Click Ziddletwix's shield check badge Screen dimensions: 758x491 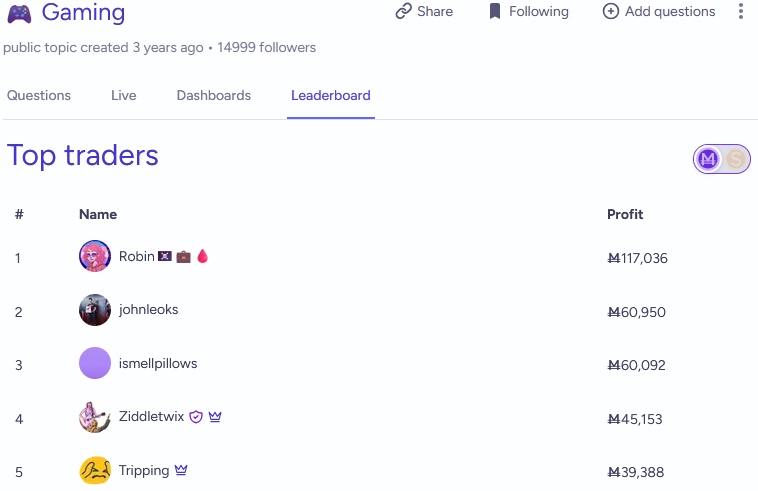point(196,417)
